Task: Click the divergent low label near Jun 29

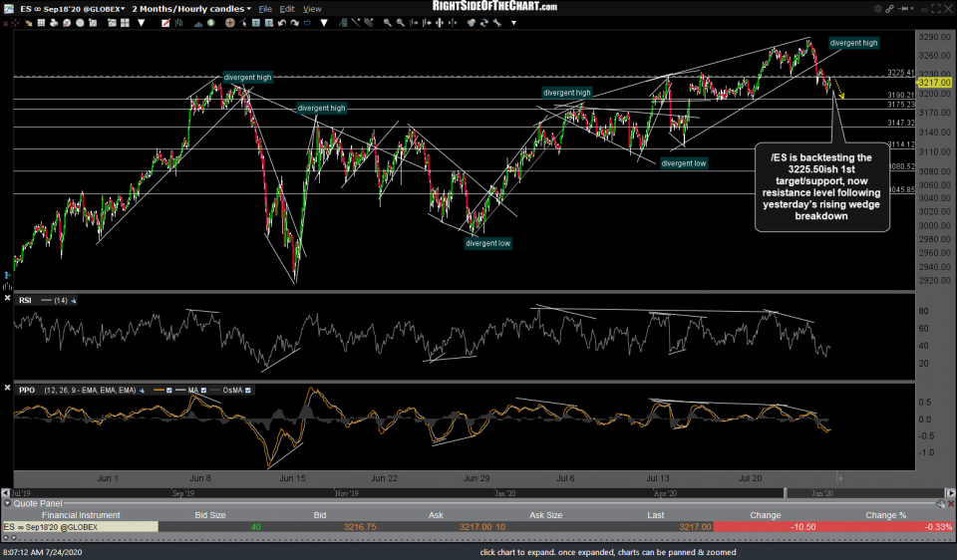Action: [487, 243]
